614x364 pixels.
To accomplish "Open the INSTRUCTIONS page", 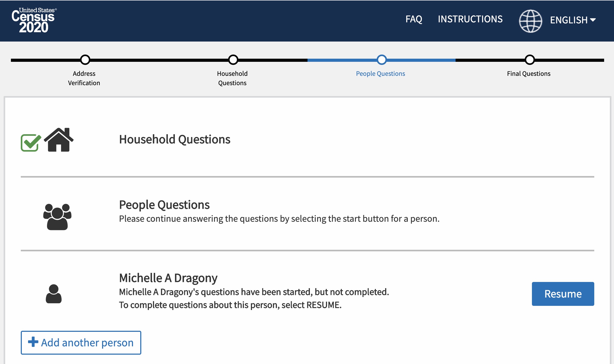I will pyautogui.click(x=470, y=19).
